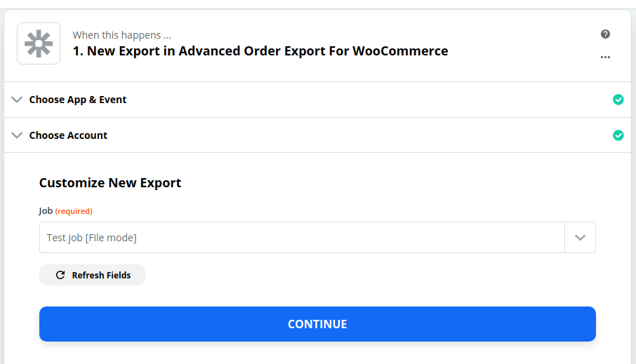
Task: Open the Job dropdown arrow
Action: (x=580, y=238)
